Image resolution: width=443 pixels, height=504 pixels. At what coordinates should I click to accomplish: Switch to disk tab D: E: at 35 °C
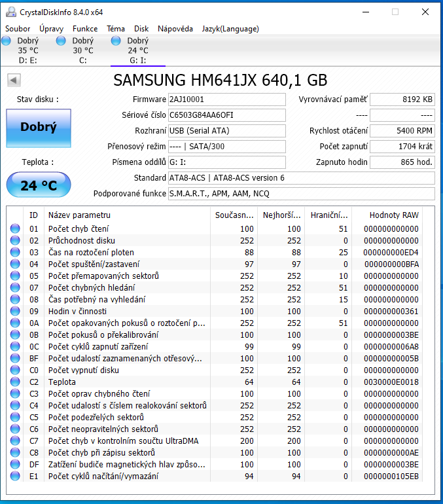coord(28,50)
